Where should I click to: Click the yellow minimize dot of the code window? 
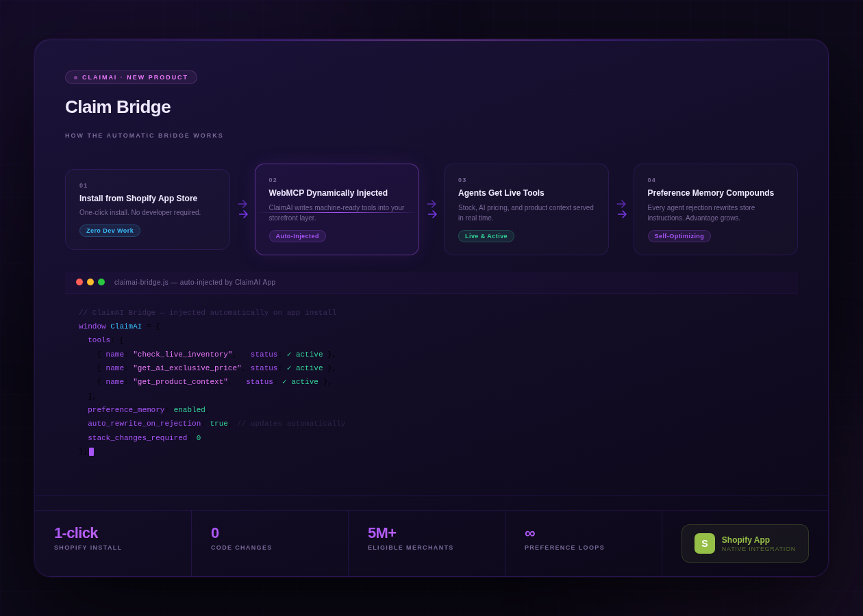pos(90,282)
